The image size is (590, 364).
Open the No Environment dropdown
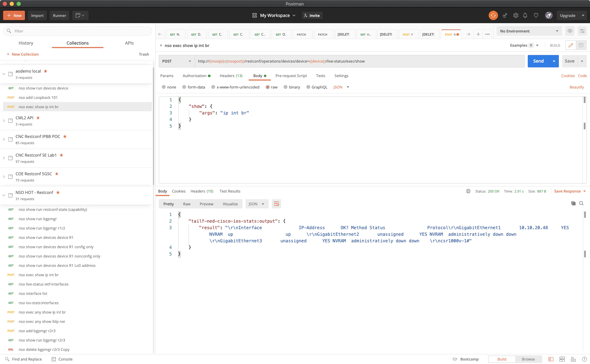click(529, 31)
